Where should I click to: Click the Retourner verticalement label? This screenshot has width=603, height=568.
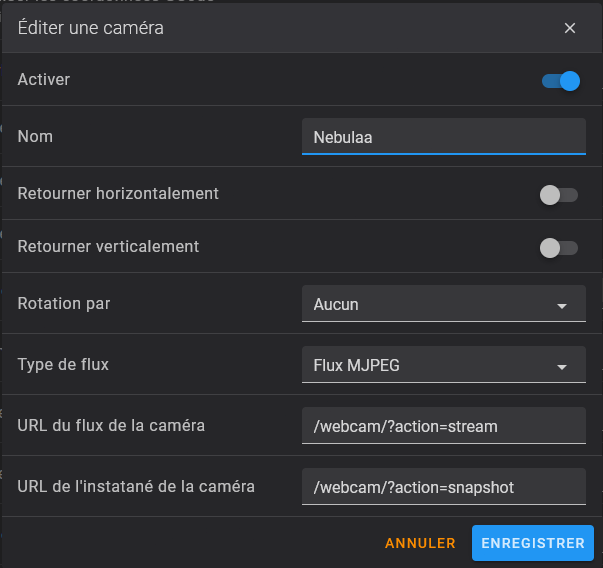(108, 246)
